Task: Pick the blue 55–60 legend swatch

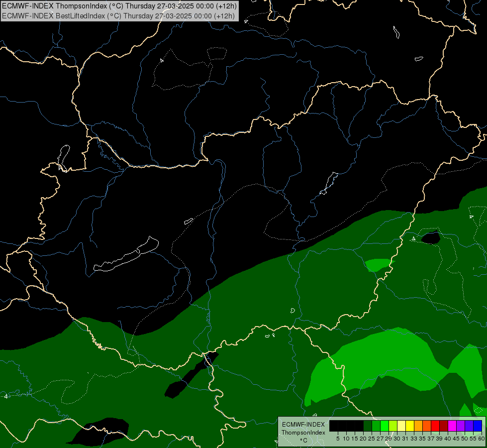Action: click(x=478, y=426)
